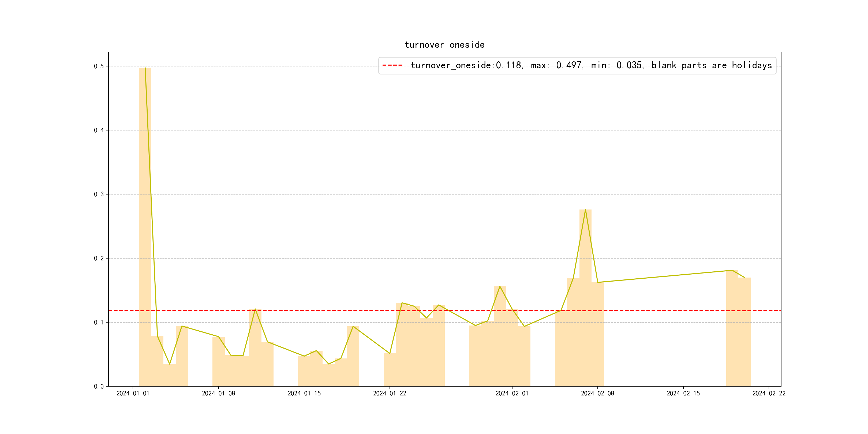This screenshot has width=868, height=434.
Task: Click the line peak just before 2024-02-01
Action: 500,286
